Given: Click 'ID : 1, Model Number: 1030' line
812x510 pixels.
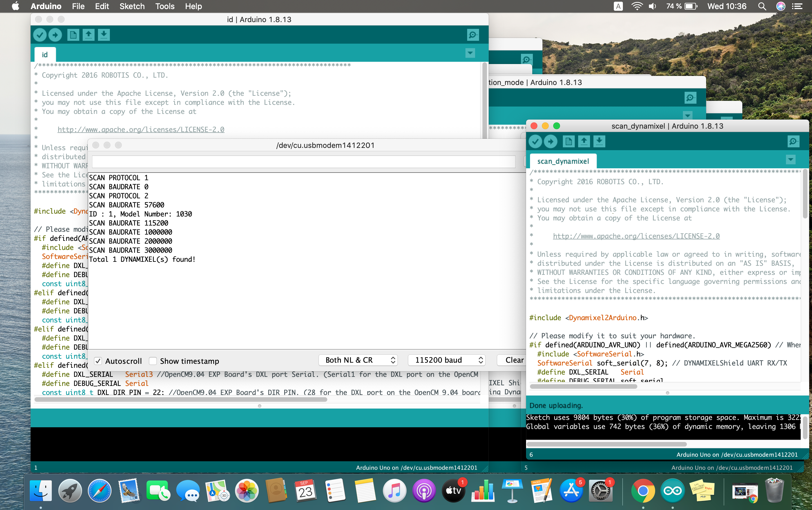Looking at the screenshot, I should 140,214.
